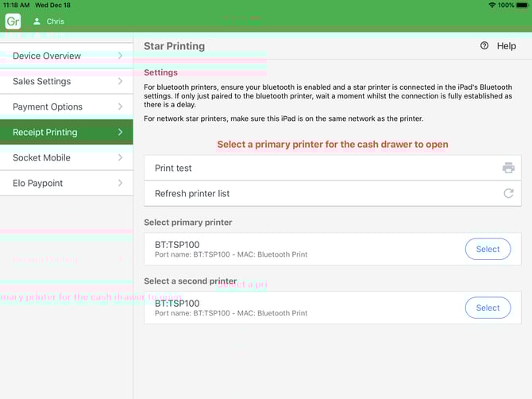Open Help text link in header

click(506, 46)
